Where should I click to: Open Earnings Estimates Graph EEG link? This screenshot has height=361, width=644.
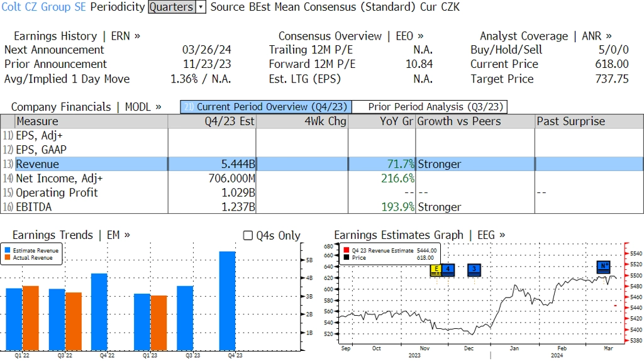[x=419, y=235]
